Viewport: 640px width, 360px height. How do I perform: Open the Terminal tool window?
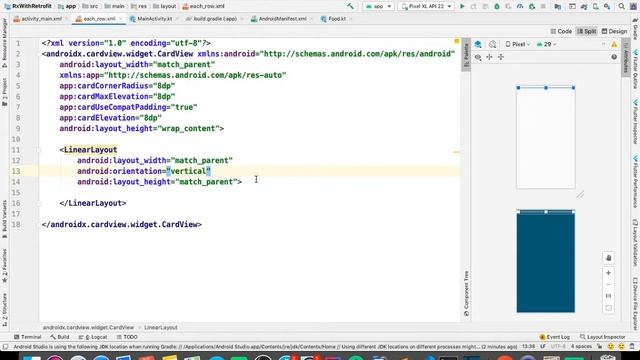click(27, 337)
